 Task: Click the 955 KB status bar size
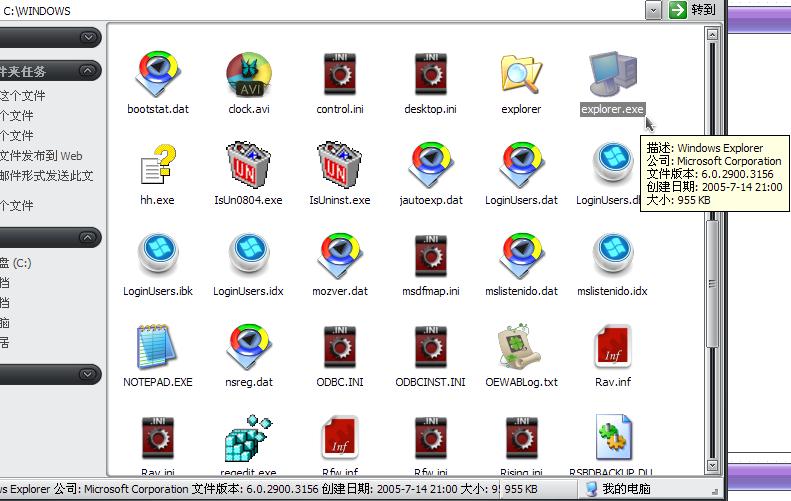coord(521,489)
